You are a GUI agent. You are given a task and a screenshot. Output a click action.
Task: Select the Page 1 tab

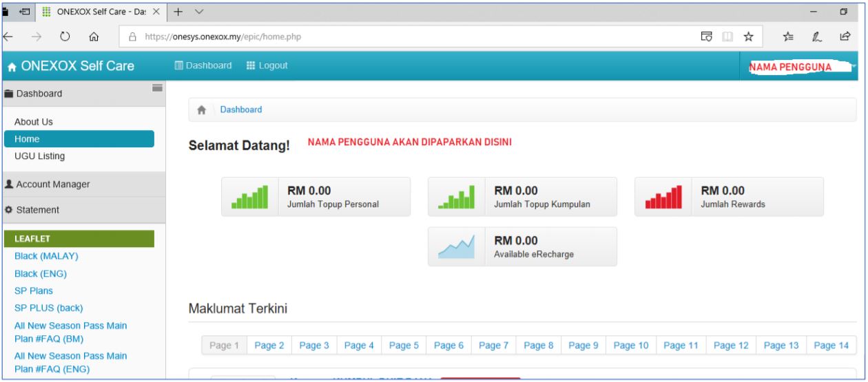click(x=224, y=346)
